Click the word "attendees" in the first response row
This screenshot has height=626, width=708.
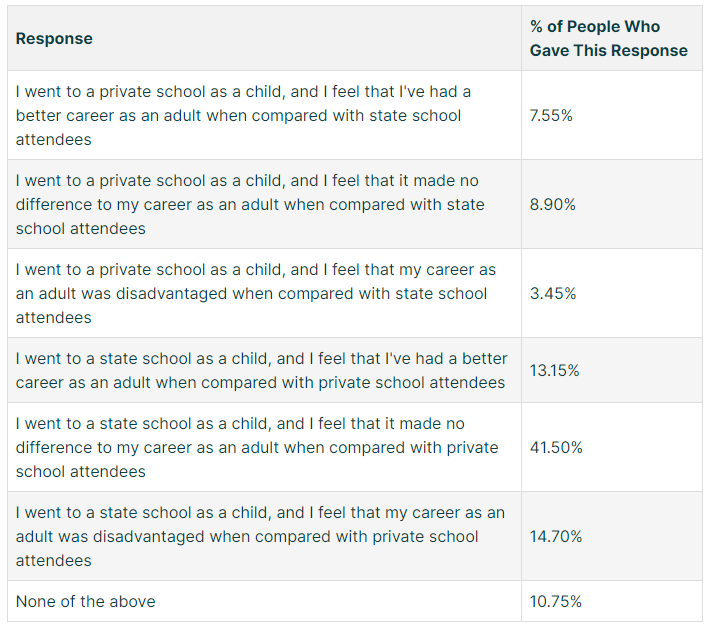pyautogui.click(x=53, y=139)
